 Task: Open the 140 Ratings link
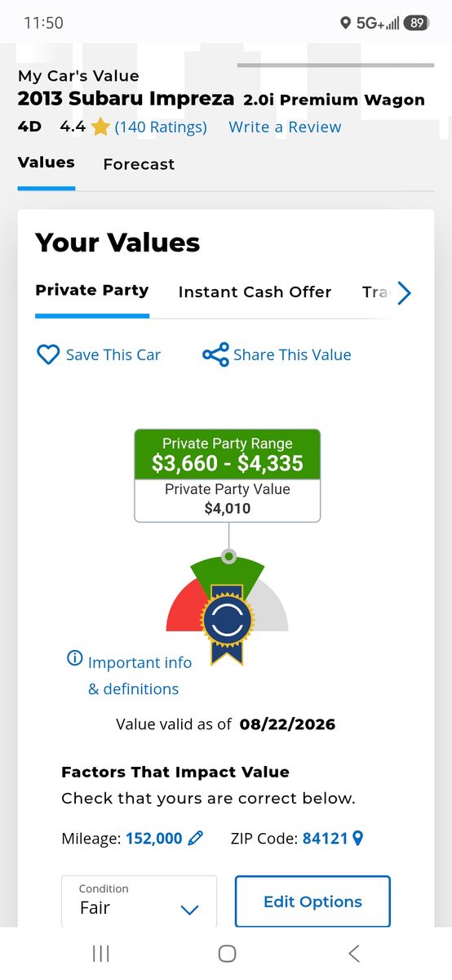[161, 127]
